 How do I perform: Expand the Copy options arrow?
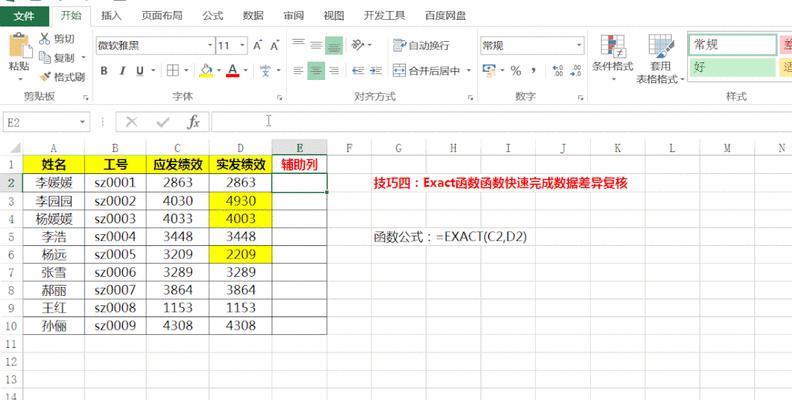click(x=83, y=58)
